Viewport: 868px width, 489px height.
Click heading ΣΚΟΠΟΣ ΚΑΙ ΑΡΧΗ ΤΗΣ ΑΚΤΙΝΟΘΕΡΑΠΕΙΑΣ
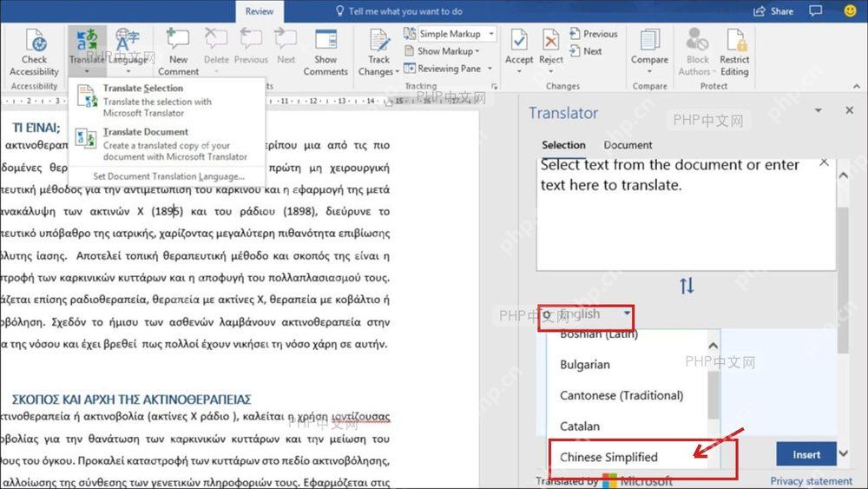click(132, 400)
